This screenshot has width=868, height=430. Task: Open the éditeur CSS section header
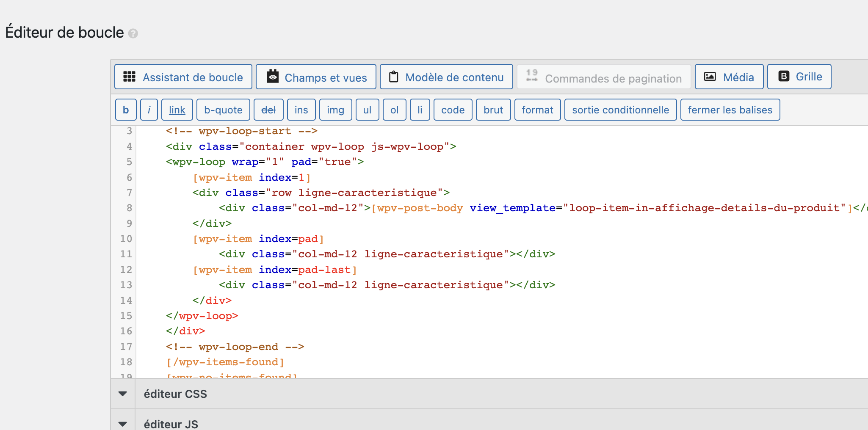click(x=489, y=394)
